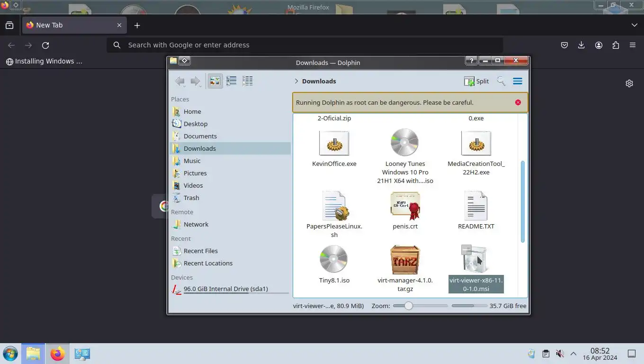Select the virt-manager-4.1.0.tar.gz archive icon

click(x=405, y=259)
